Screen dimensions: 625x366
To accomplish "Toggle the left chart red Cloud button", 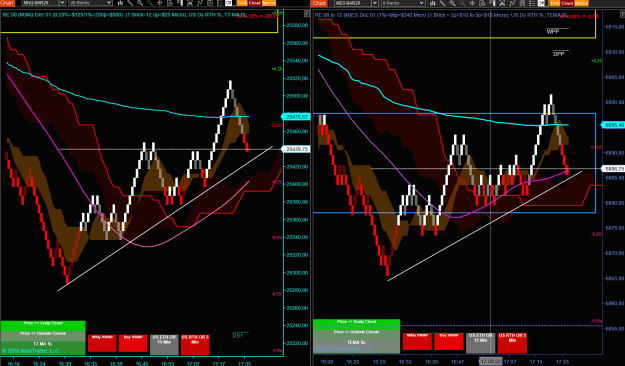I will [x=254, y=3].
